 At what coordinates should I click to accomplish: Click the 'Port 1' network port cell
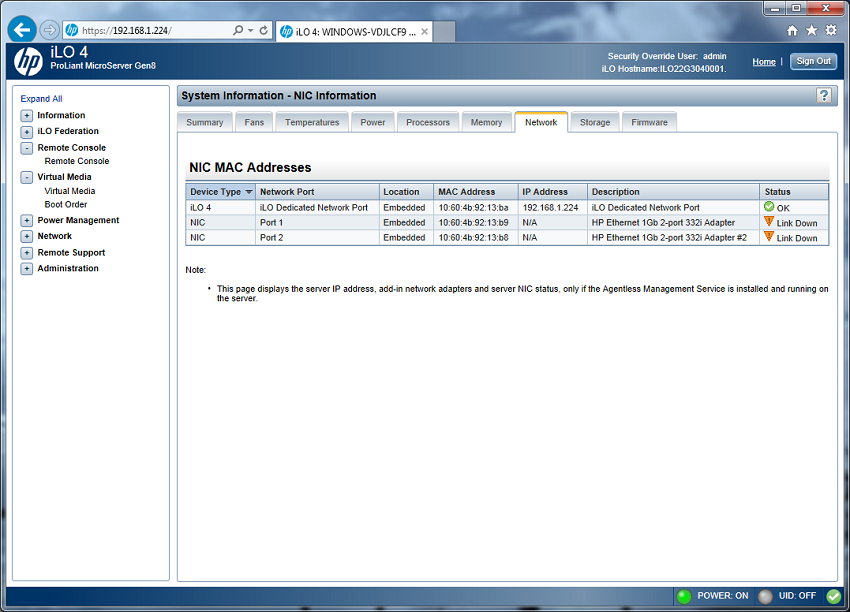(317, 223)
